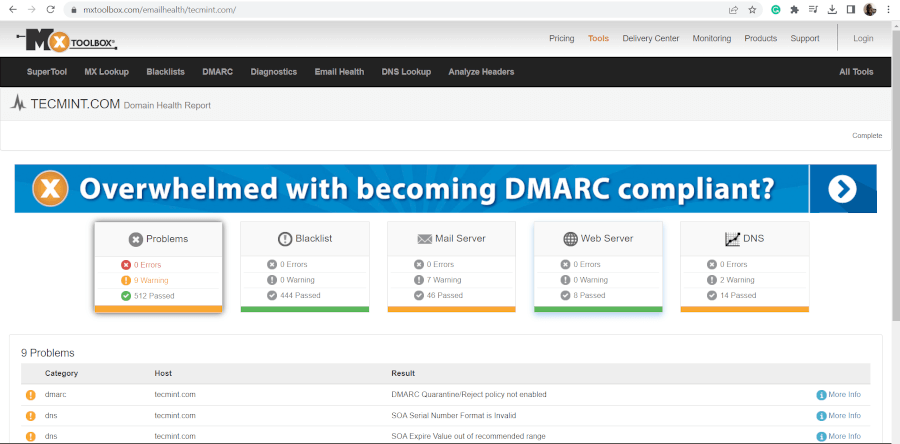Open the Support page
Image resolution: width=900 pixels, height=444 pixels.
[805, 38]
